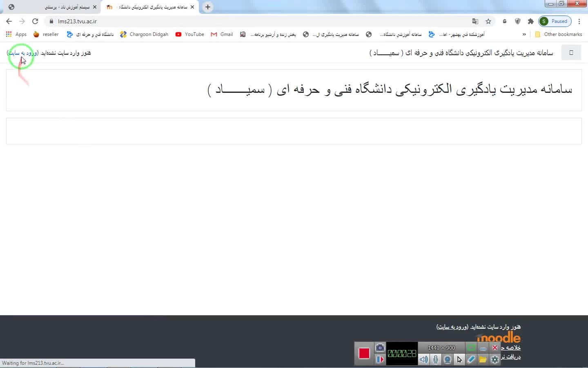Open Chrome three-dot menu
The width and height of the screenshot is (588, 368).
pos(579,21)
